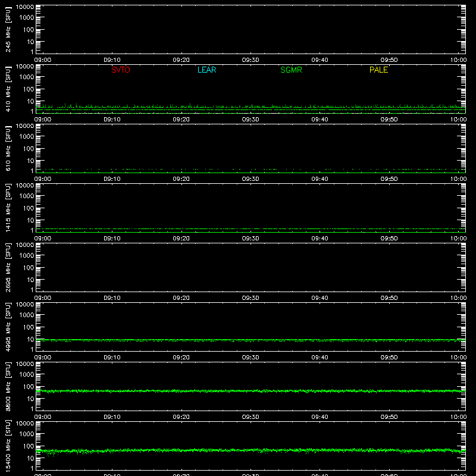
Task: Click 09:30 tick label under 1415 MHz panel
Action: click(x=250, y=239)
